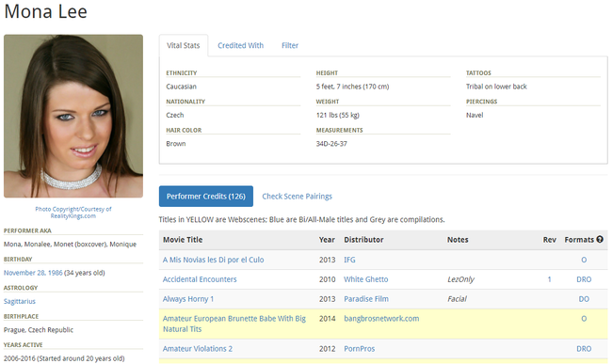This screenshot has height=364, width=612.
Task: Click the LezOnly note text
Action: coord(460,279)
